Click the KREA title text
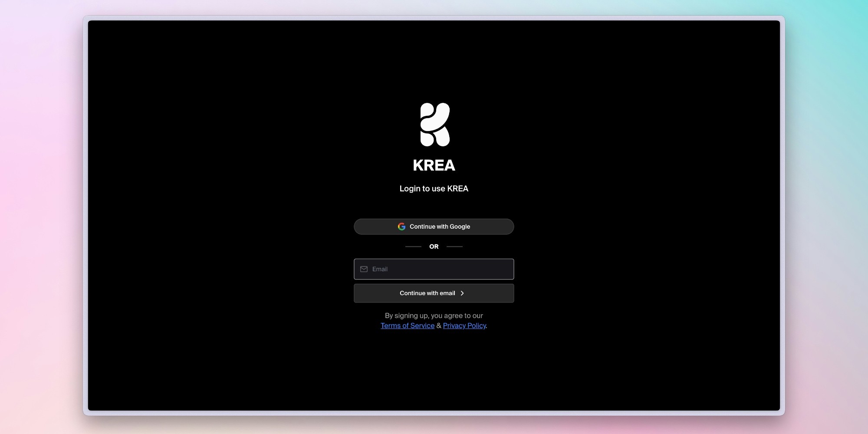868x434 pixels. tap(434, 165)
